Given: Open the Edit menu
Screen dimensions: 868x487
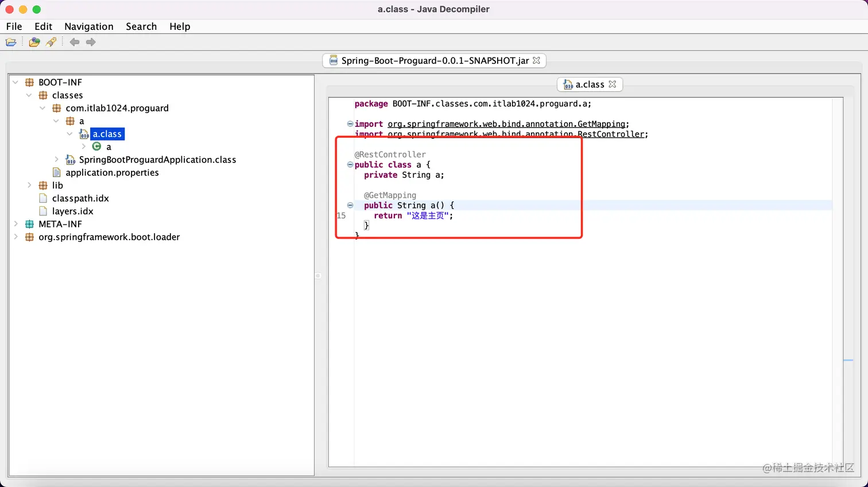Looking at the screenshot, I should pyautogui.click(x=43, y=26).
